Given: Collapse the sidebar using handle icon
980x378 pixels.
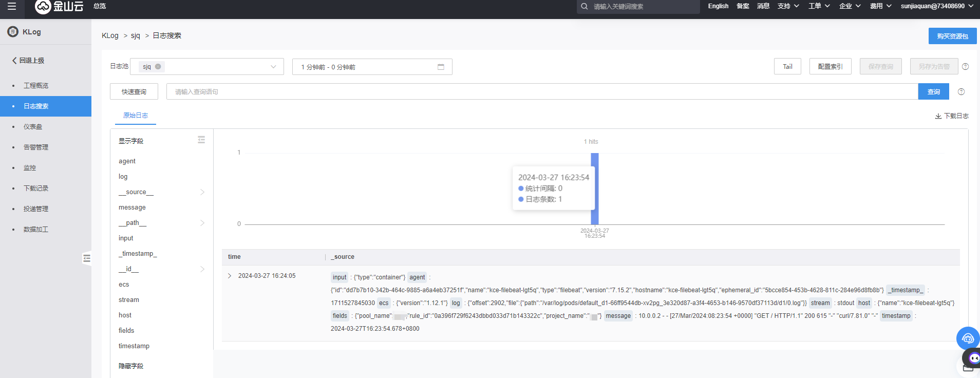Looking at the screenshot, I should (87, 258).
